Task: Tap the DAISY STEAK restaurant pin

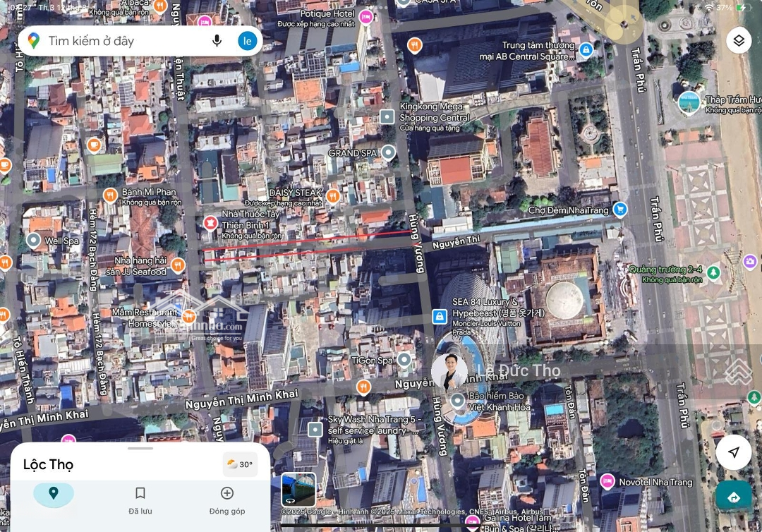Action: click(333, 195)
